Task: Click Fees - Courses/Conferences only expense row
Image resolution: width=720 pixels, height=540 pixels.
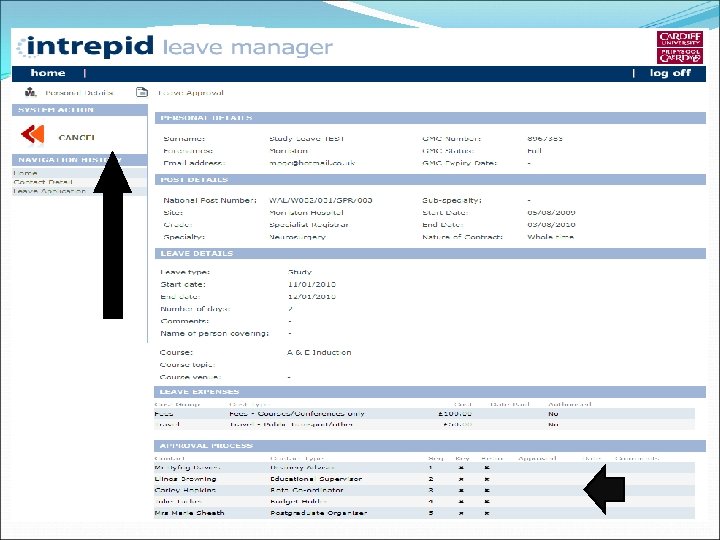Action: click(x=424, y=414)
